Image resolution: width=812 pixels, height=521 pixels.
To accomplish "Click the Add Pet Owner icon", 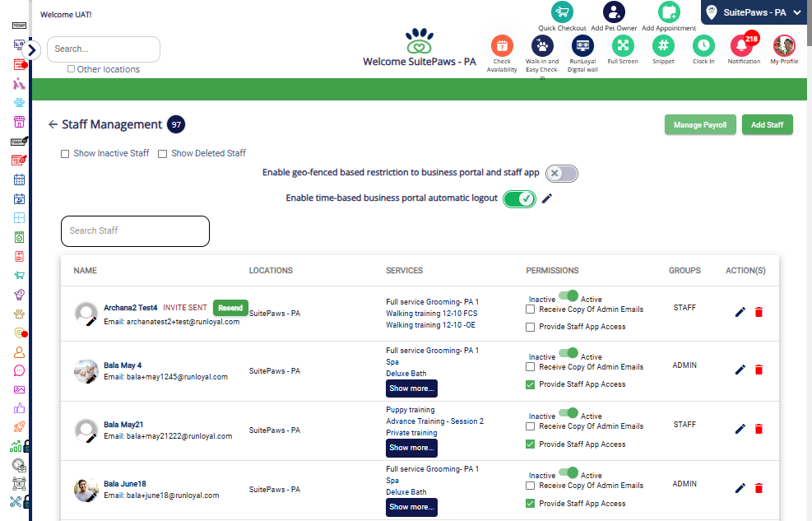I will coord(614,12).
